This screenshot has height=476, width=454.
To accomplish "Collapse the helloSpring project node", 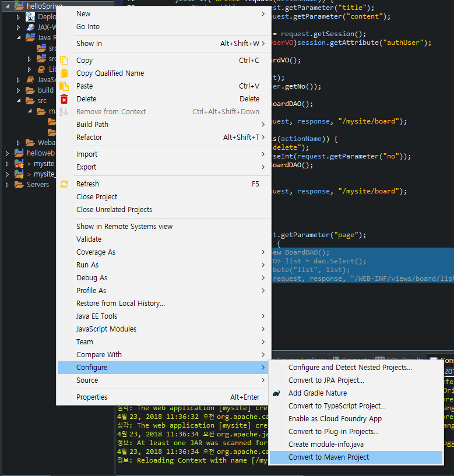I will point(7,6).
